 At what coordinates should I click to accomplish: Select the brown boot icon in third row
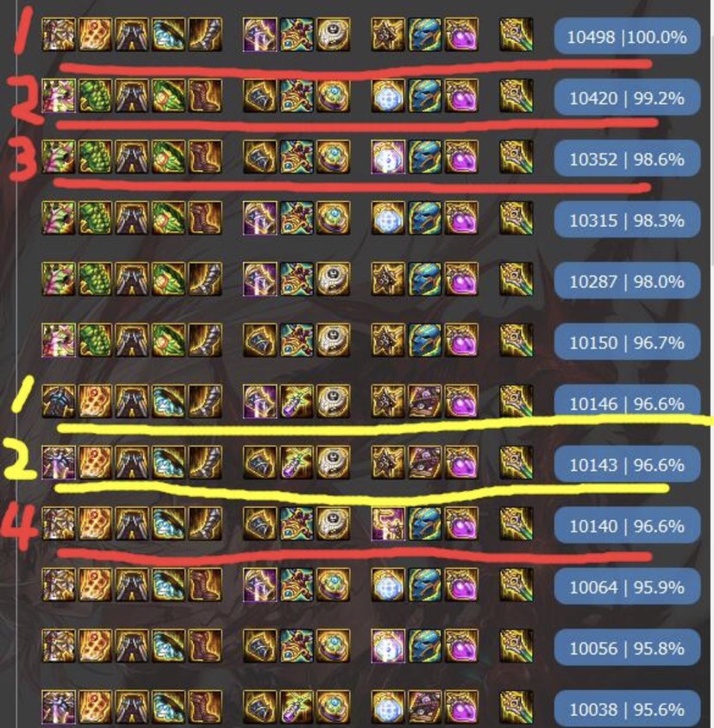[x=205, y=157]
